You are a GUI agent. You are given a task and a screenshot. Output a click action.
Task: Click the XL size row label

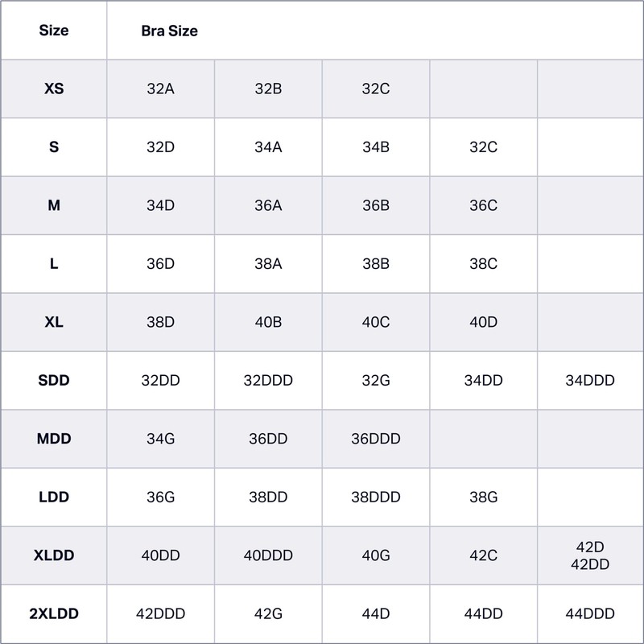click(x=54, y=322)
